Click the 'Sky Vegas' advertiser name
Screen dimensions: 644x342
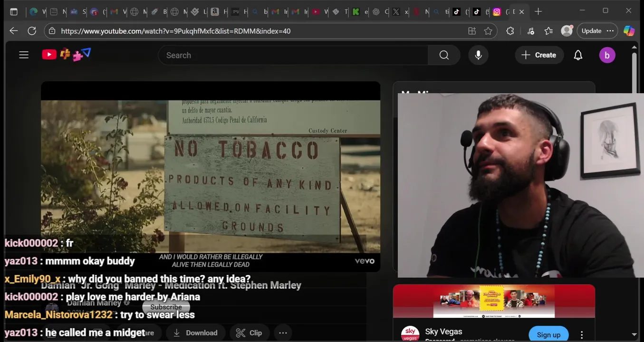coord(443,332)
